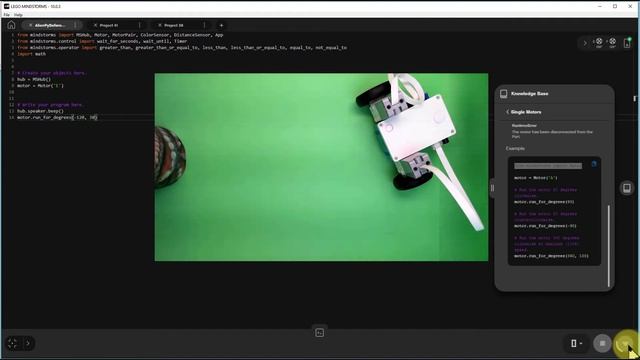Click the second motor port indicator
The image size is (640, 360).
click(612, 42)
